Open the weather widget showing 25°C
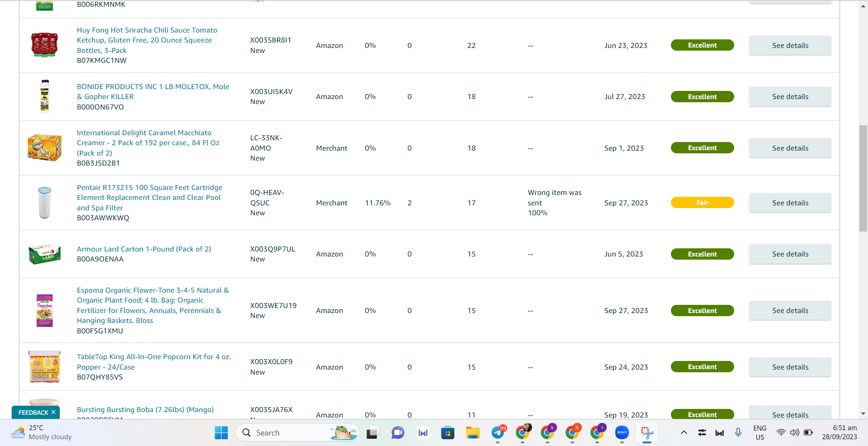This screenshot has width=868, height=446. (x=42, y=432)
